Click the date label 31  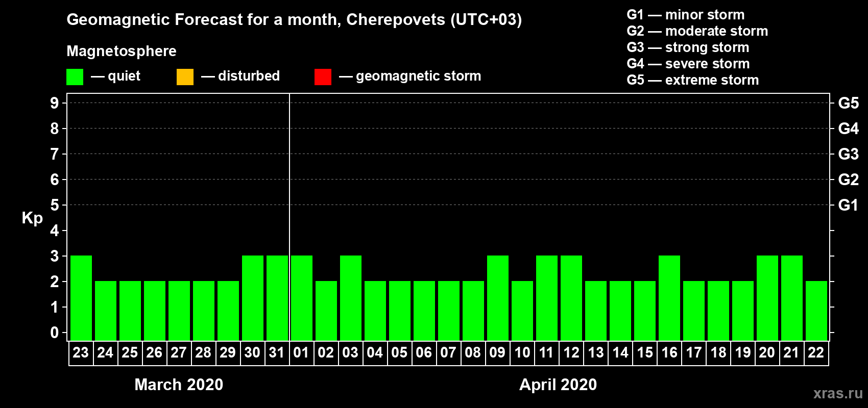tap(277, 352)
